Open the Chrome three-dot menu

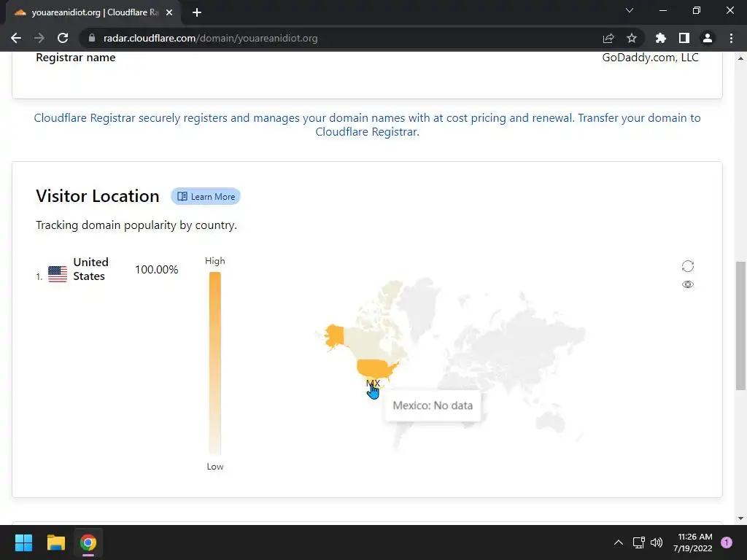tap(731, 38)
